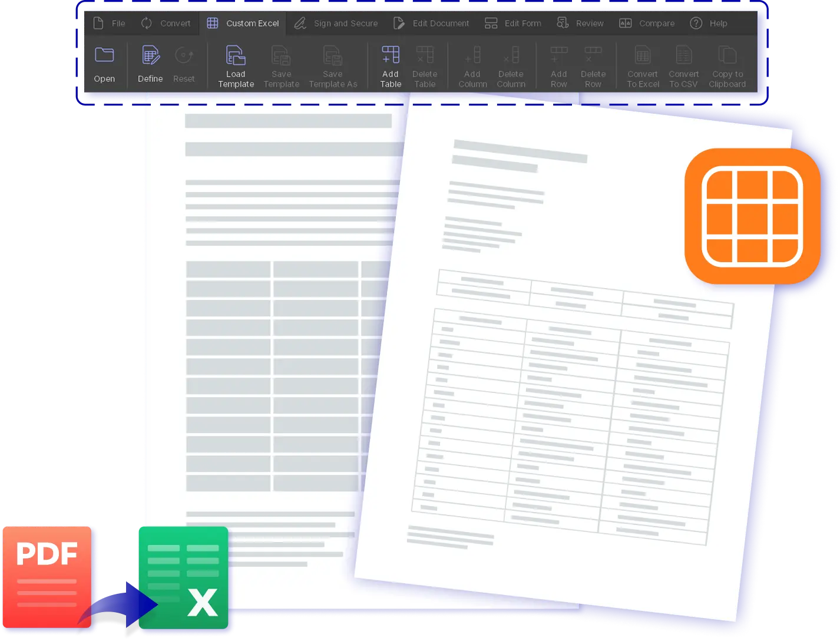This screenshot has height=641, width=840.
Task: Open the Convert ribbon tab
Action: [x=166, y=23]
